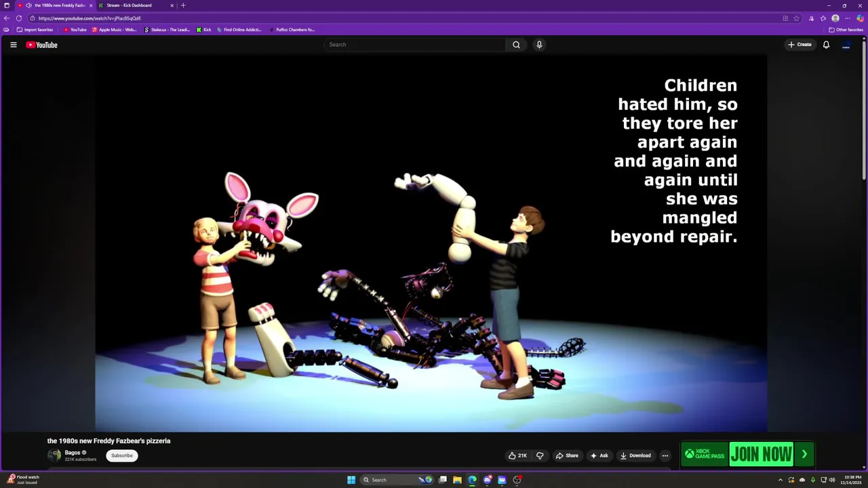This screenshot has height=488, width=868.
Task: Focus the YouTube search field
Action: [x=415, y=45]
